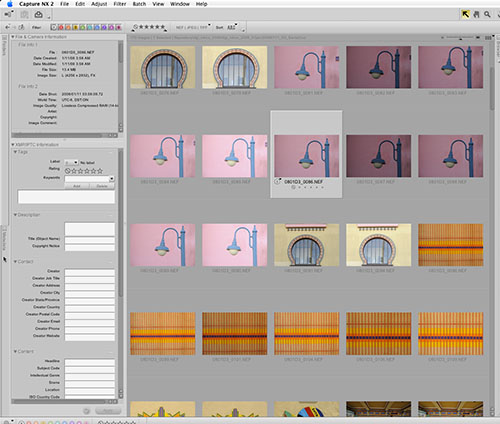Image resolution: width=500 pixels, height=424 pixels.
Task: Open the File menu
Action: pyautogui.click(x=64, y=4)
